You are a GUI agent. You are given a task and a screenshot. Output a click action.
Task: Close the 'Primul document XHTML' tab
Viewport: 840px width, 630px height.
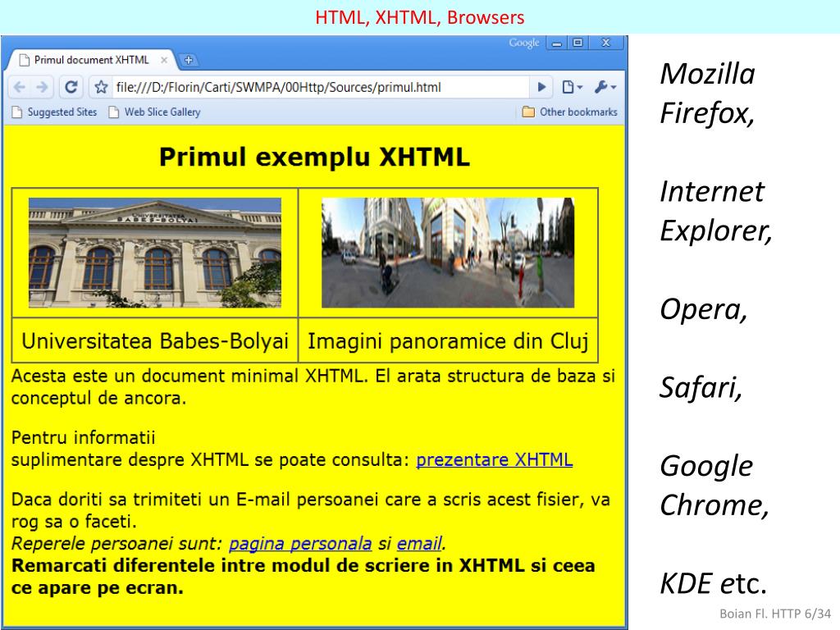point(164,60)
